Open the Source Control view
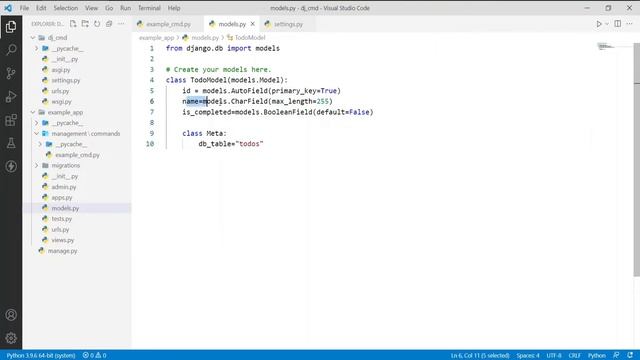 coord(11,73)
